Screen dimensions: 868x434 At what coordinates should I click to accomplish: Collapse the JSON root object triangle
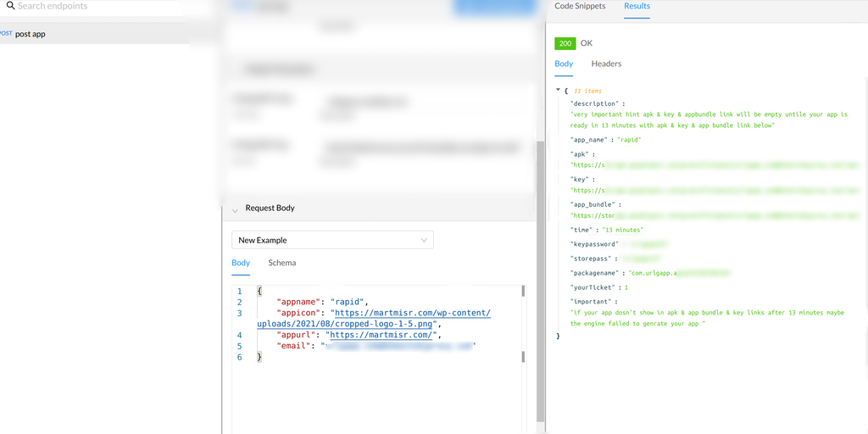pos(558,90)
